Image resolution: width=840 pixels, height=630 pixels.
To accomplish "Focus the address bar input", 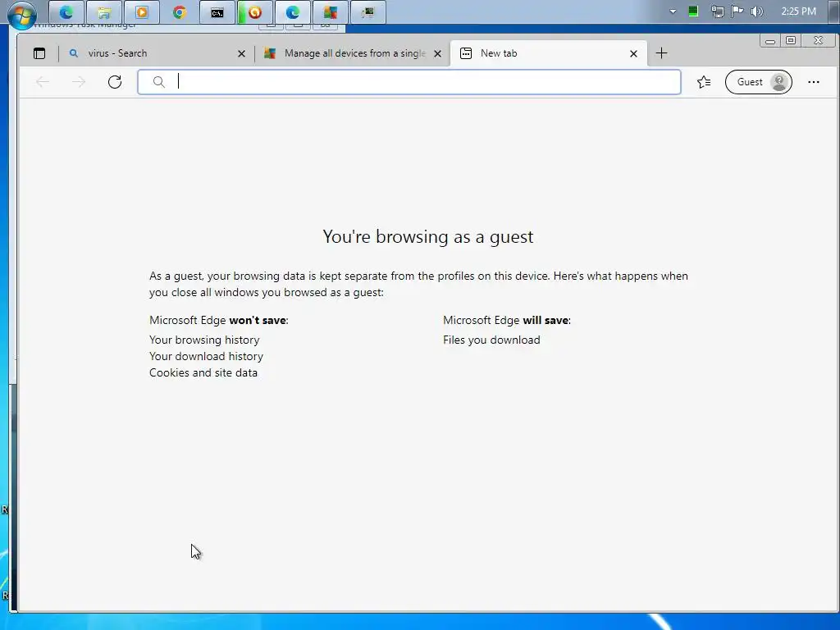I will 409,82.
